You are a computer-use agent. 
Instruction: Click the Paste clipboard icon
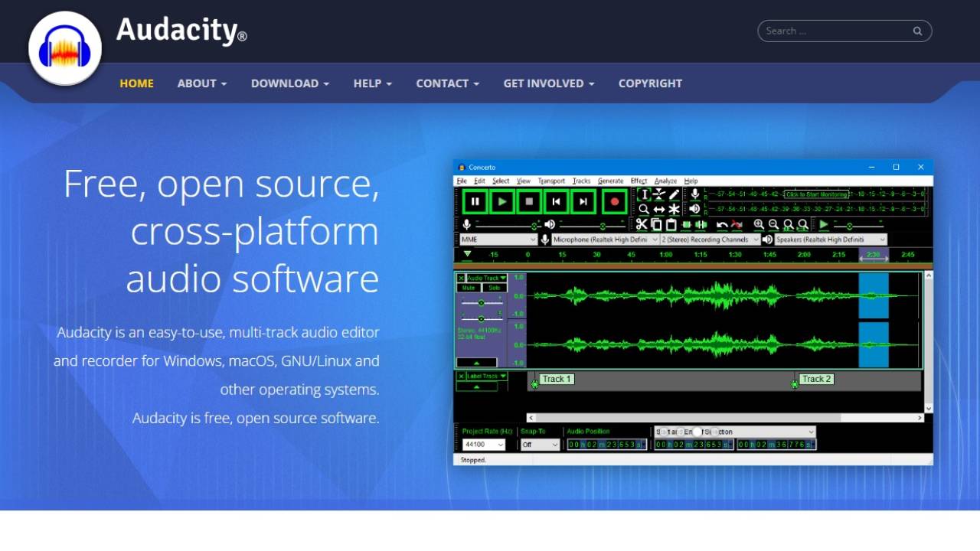[x=671, y=224]
